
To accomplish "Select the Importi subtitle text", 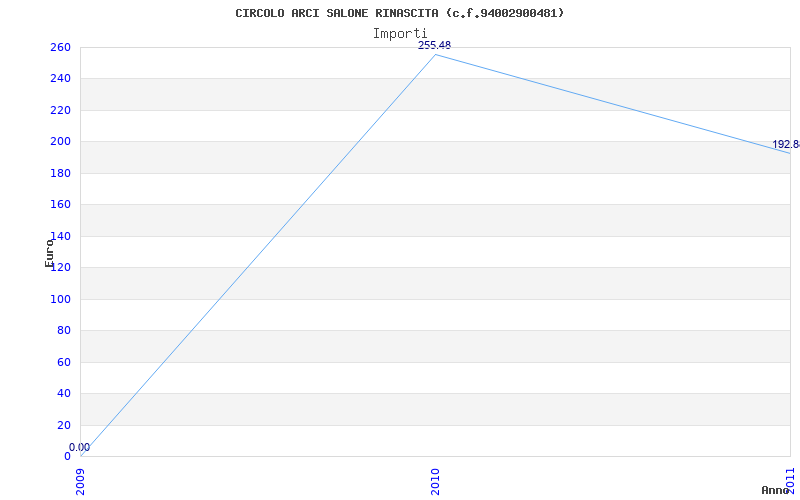I will pyautogui.click(x=400, y=34).
